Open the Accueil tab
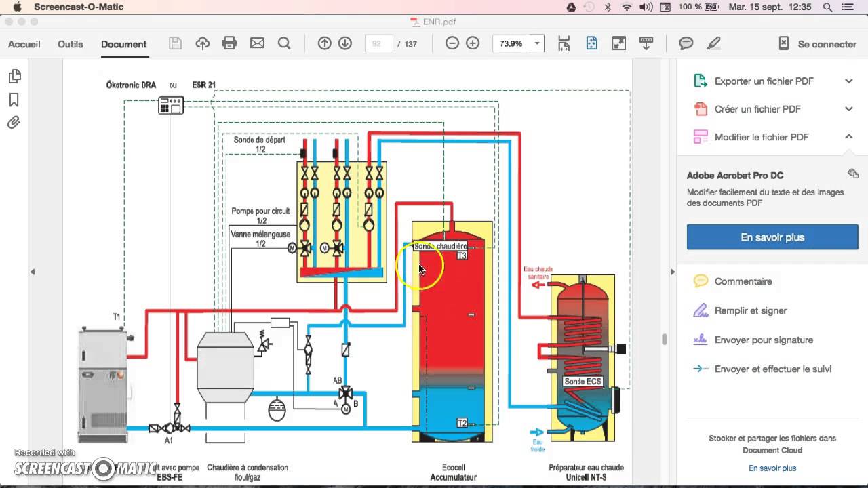868x488 pixels. click(24, 44)
